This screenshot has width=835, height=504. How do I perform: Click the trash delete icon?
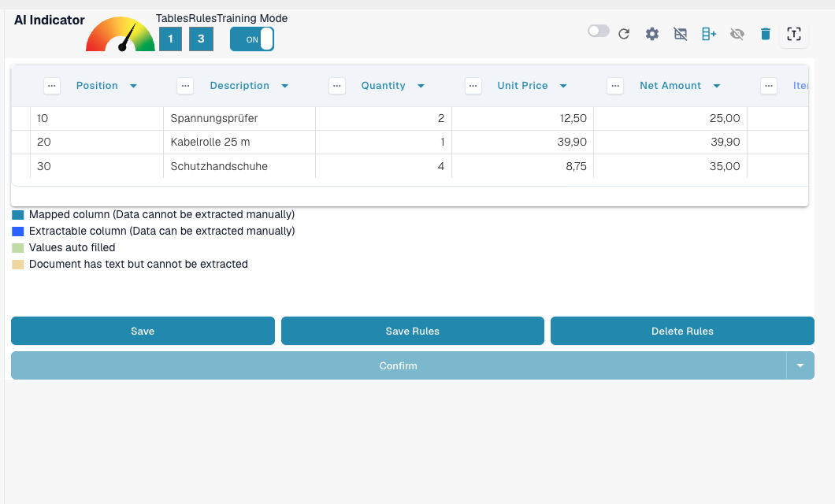[766, 34]
